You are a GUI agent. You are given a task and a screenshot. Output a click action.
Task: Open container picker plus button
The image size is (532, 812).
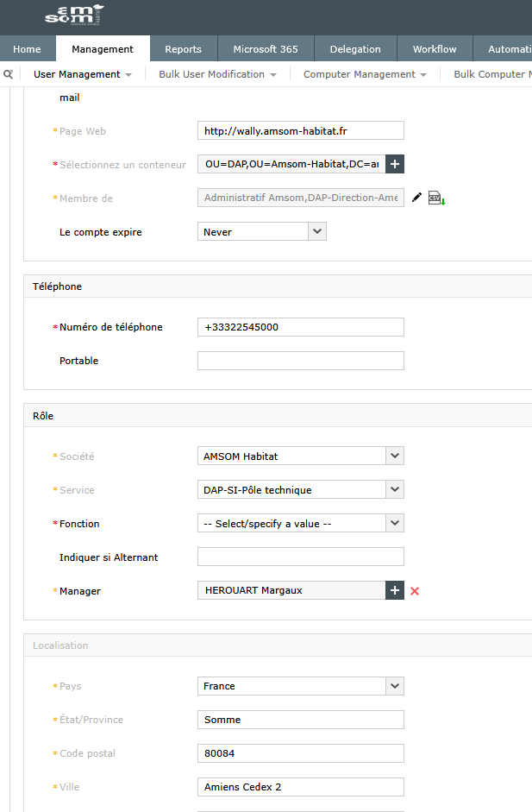[x=395, y=164]
